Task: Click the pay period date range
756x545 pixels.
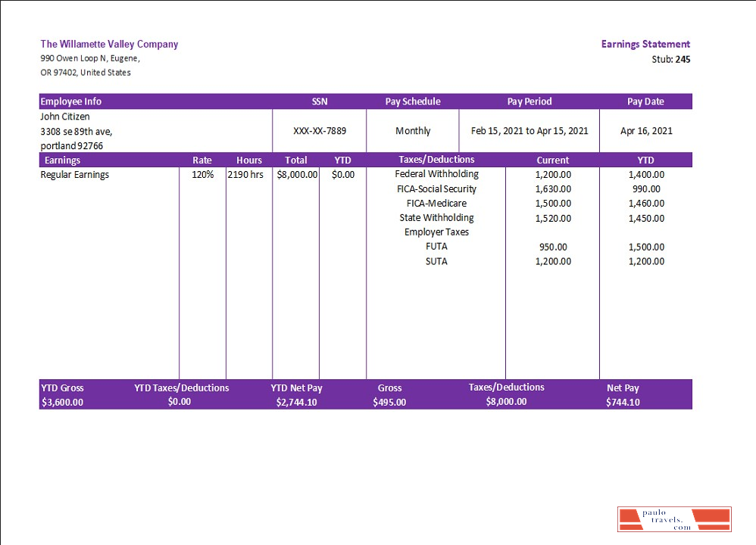Action: tap(530, 131)
